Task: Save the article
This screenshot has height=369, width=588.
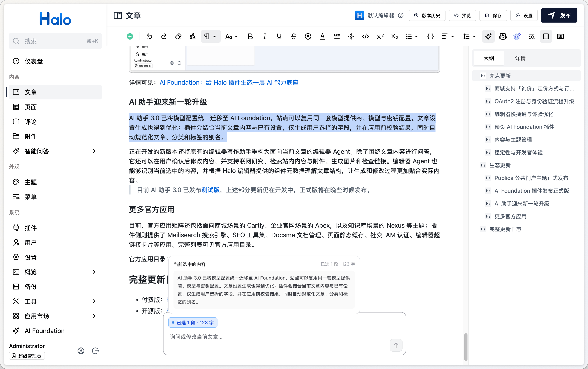Action: 493,16
